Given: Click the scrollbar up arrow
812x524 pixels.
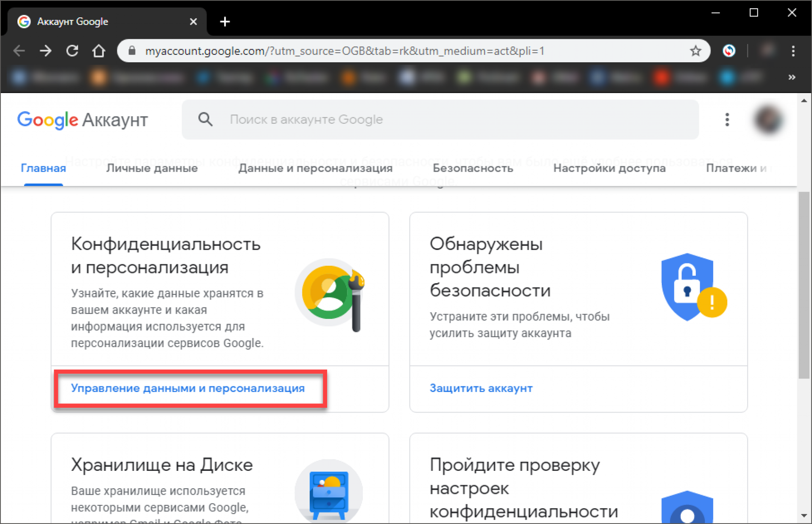Looking at the screenshot, I should click(804, 101).
